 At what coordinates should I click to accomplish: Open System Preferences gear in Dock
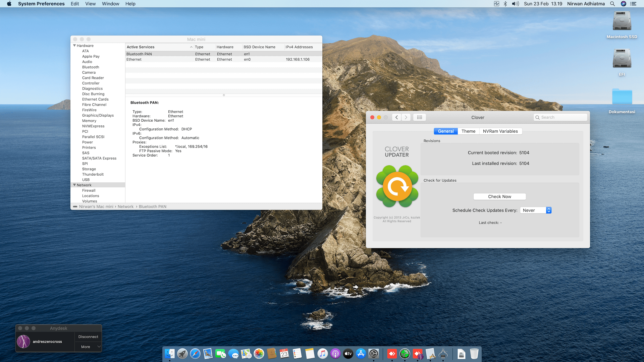(x=374, y=354)
